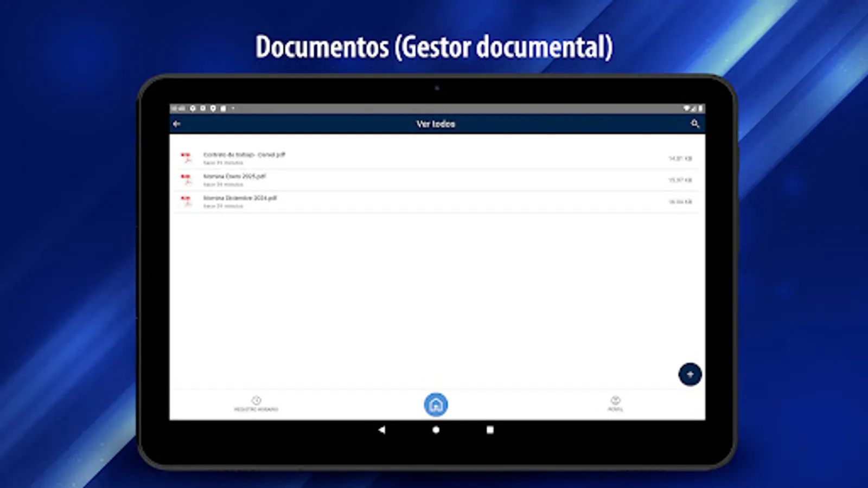868x488 pixels.
Task: Tap the Android recents square button
Action: pos(490,429)
